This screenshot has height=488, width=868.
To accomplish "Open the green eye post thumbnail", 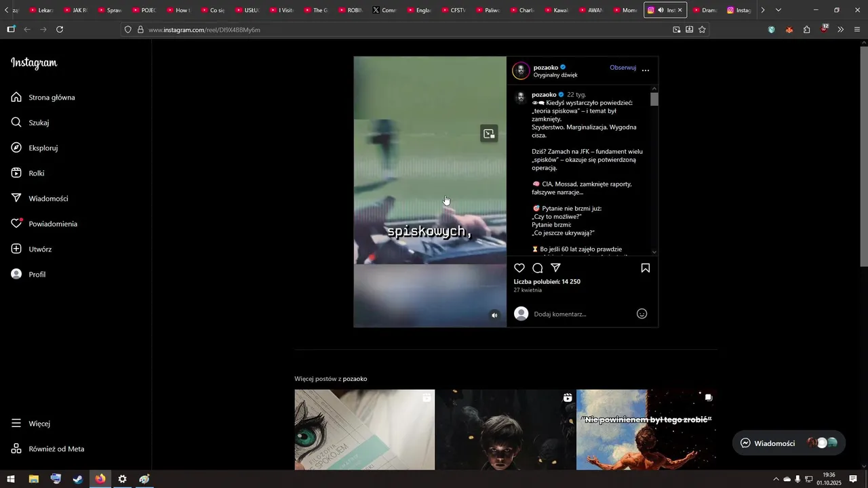I will pos(365,430).
